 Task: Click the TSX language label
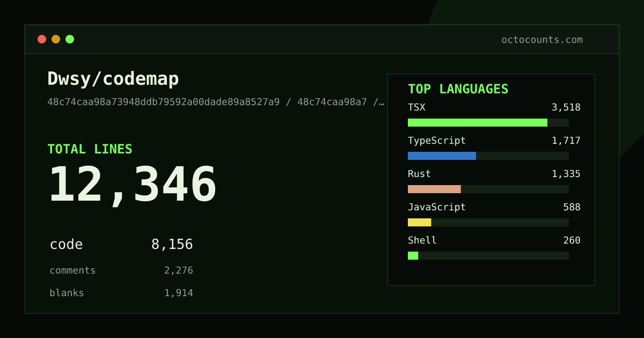click(x=416, y=107)
